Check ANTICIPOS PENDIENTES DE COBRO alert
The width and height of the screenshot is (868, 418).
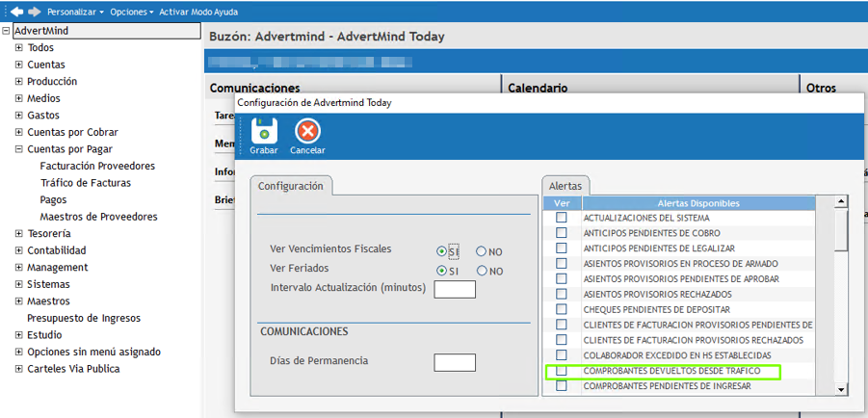point(562,232)
